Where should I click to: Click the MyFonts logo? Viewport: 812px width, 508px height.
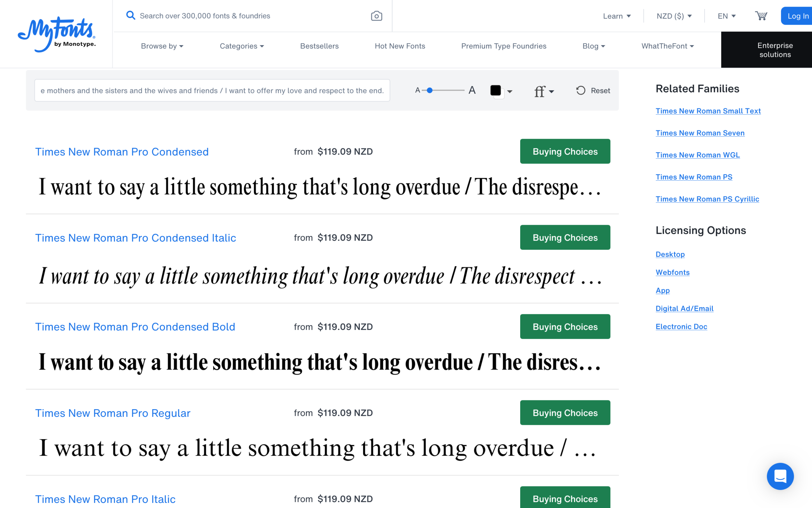click(56, 34)
